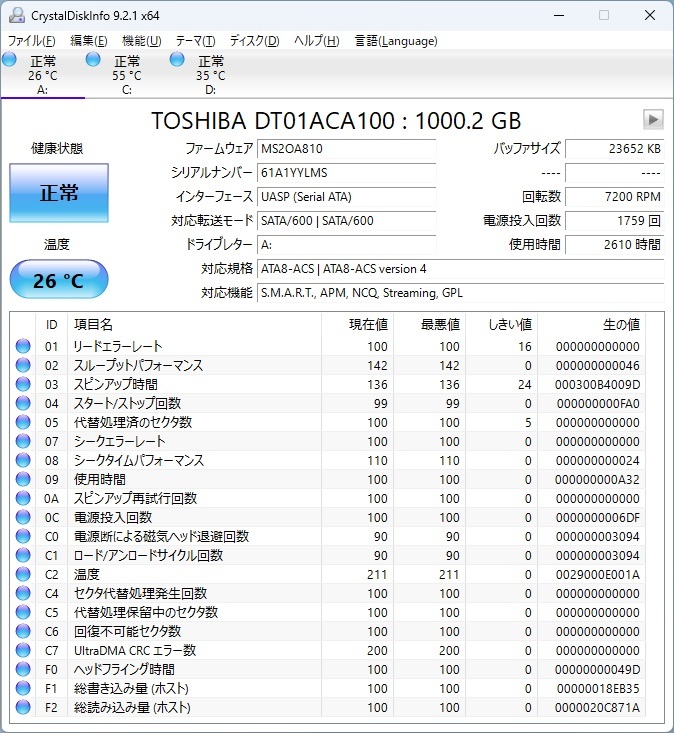Click the standard field ATA8-ACS version 4

(460, 269)
